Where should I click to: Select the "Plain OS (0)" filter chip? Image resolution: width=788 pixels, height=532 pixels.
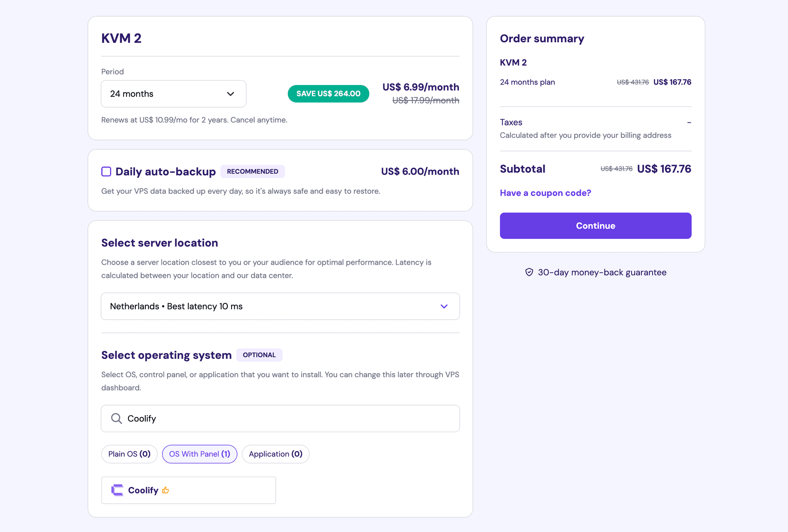[129, 454]
